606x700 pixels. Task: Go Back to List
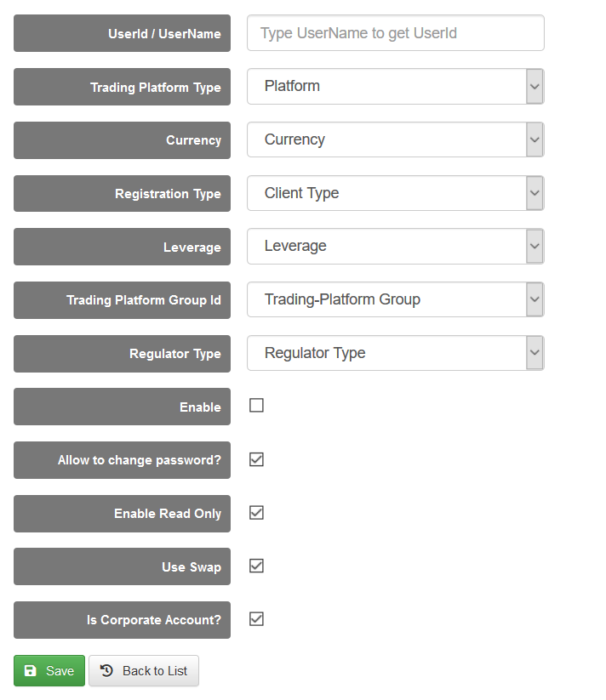144,671
